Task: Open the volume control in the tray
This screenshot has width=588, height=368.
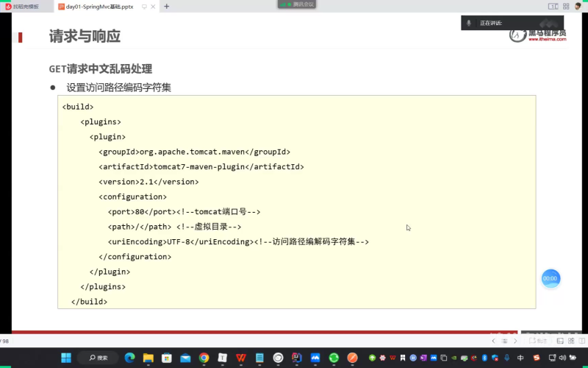Action: pos(562,358)
